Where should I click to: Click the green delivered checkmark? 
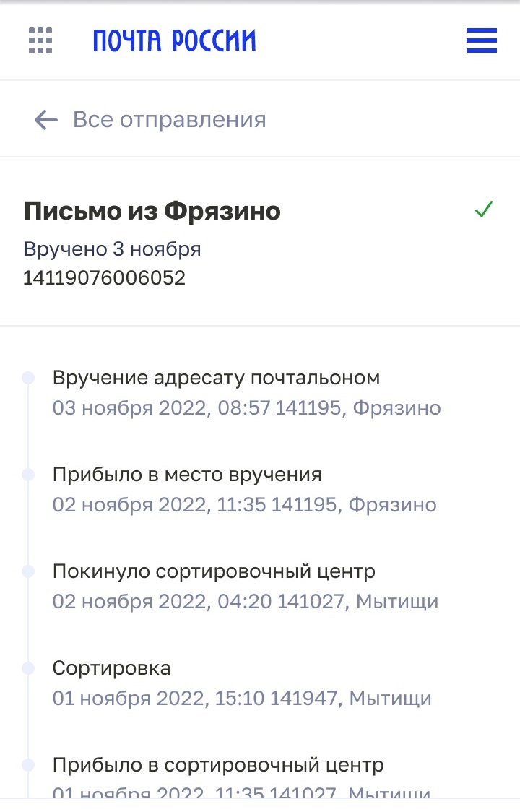point(483,210)
